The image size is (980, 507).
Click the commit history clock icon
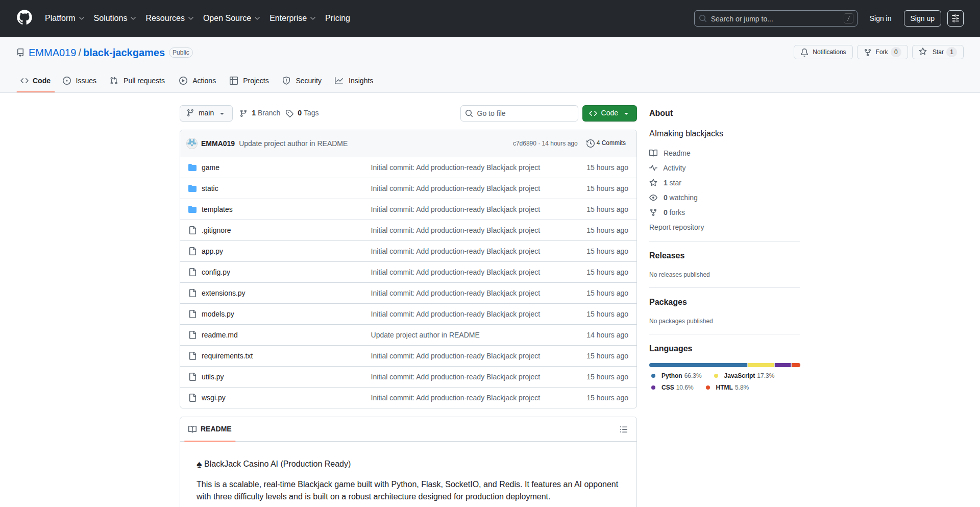[x=590, y=143]
